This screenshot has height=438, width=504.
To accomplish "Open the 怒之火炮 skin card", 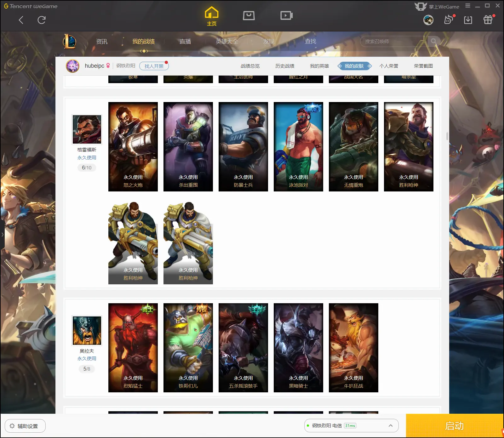I will (x=133, y=147).
